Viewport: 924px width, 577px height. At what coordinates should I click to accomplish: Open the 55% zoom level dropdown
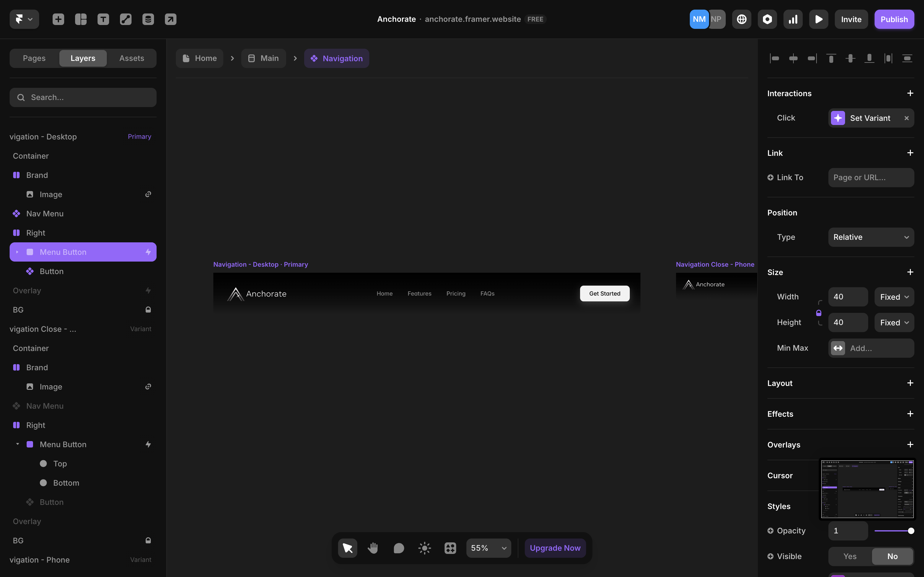point(488,548)
